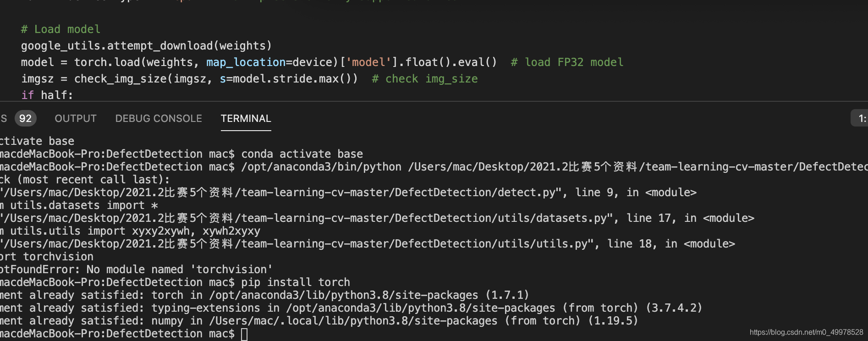
Task: Click the /opt/anaconda3/bin/python command path
Action: [x=321, y=167]
